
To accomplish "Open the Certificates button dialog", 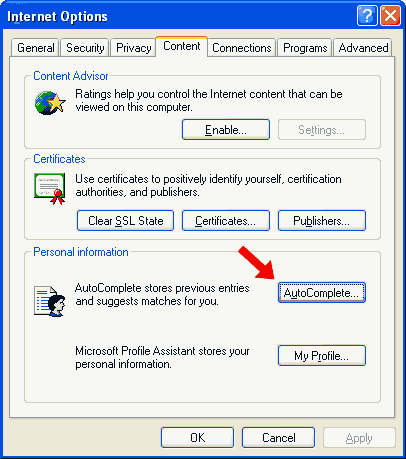I will coord(226,220).
